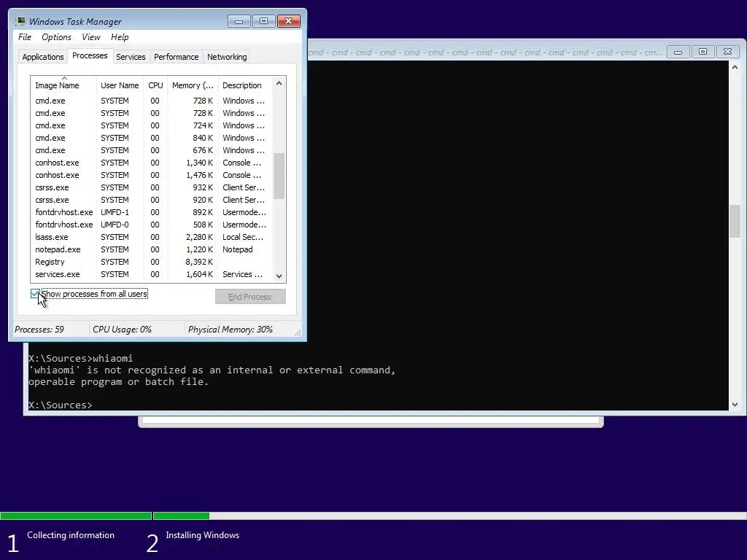Click the CPU Usage: 0% status entry
This screenshot has height=560, width=747.
pos(122,330)
